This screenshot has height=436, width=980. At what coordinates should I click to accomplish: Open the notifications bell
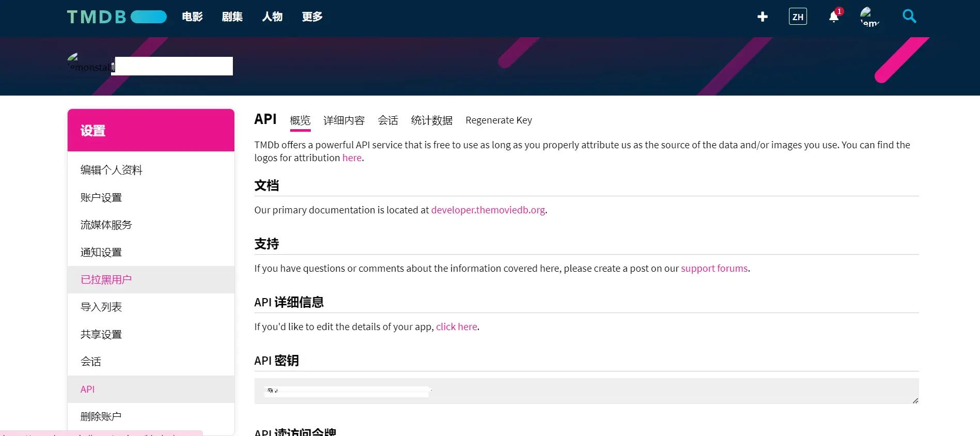[834, 17]
